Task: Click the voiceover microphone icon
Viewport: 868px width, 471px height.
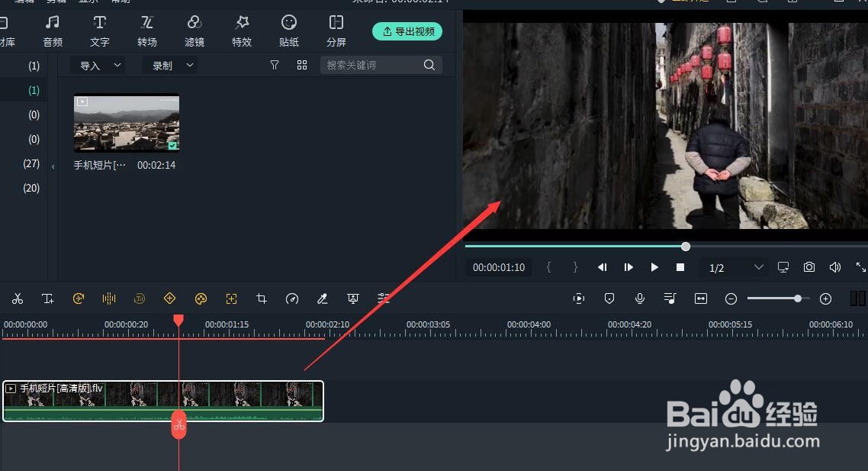Action: tap(640, 299)
